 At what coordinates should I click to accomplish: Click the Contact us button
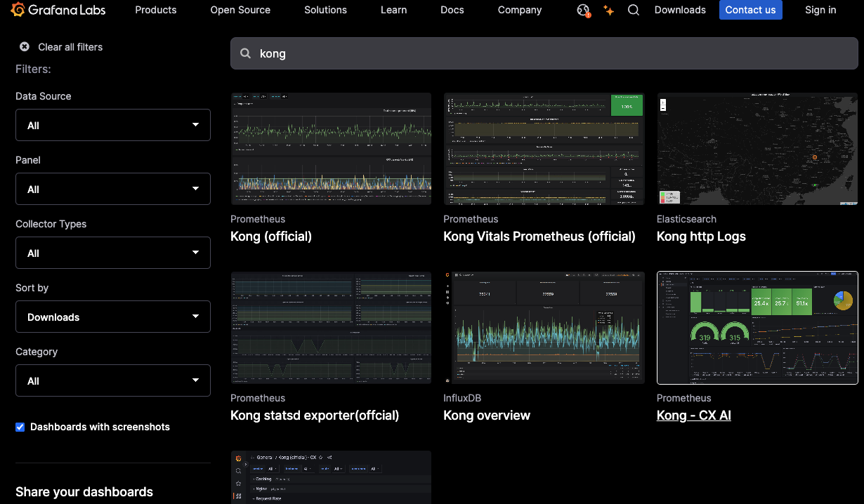pos(750,10)
